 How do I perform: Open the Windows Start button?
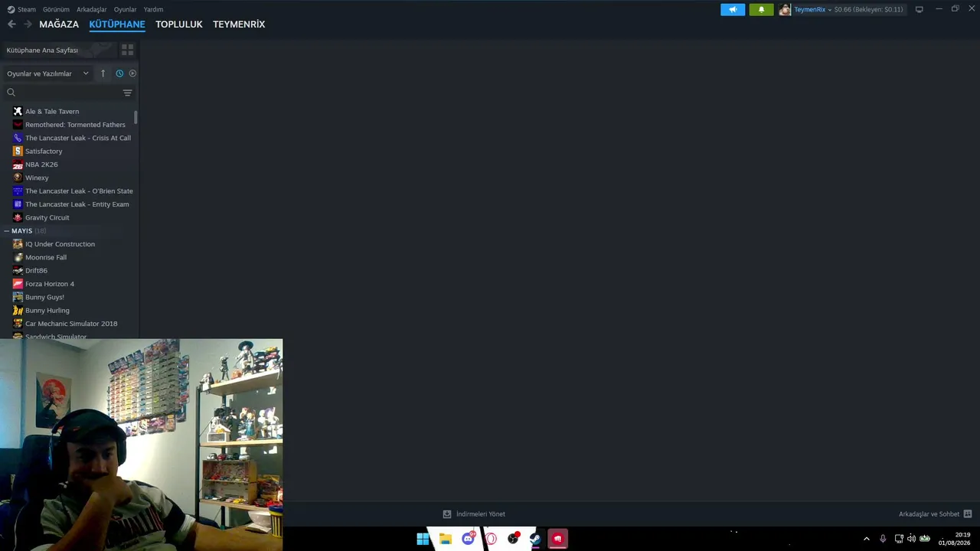click(x=423, y=539)
